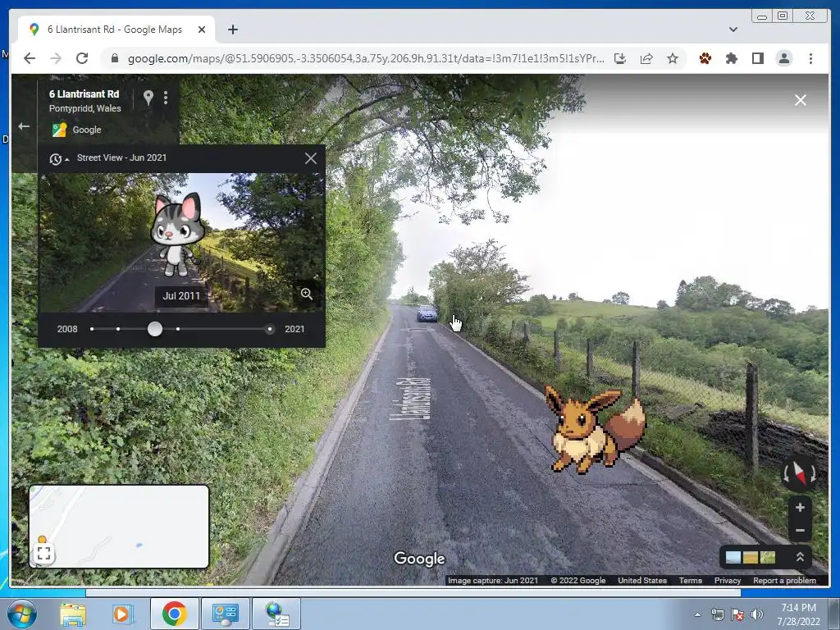The width and height of the screenshot is (840, 630).
Task: Open the control panel taskbar icon
Action: pyautogui.click(x=225, y=614)
